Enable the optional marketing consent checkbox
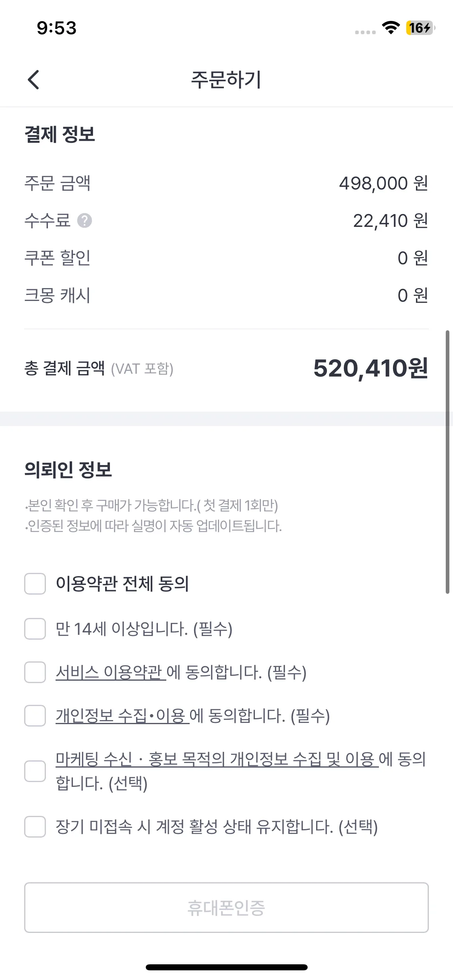Viewport: 453px width, 980px height. click(35, 771)
